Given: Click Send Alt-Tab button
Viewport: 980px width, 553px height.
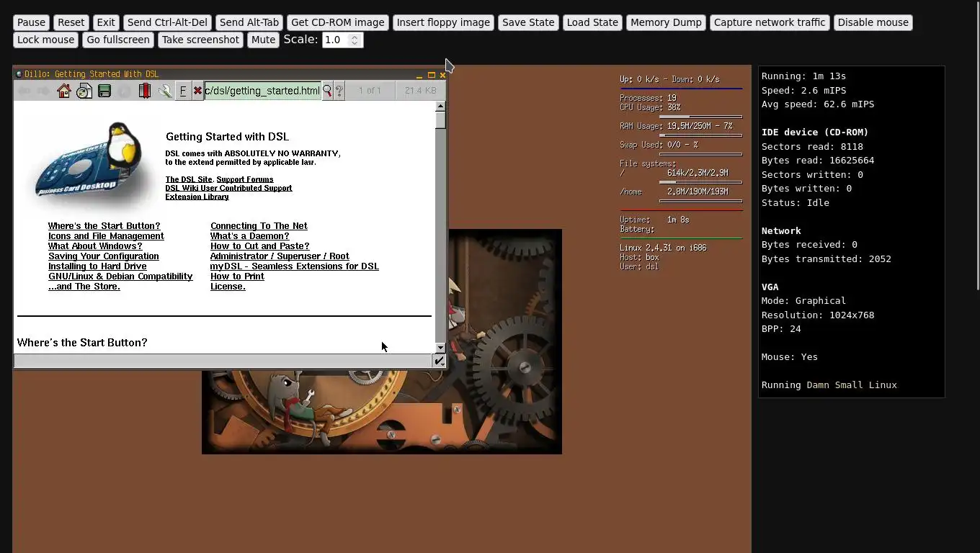Looking at the screenshot, I should [x=249, y=22].
